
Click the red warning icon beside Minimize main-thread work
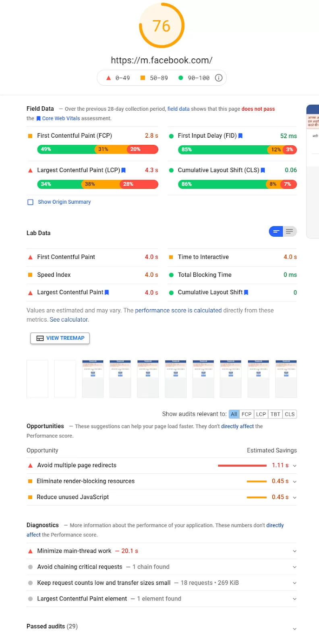pos(30,551)
